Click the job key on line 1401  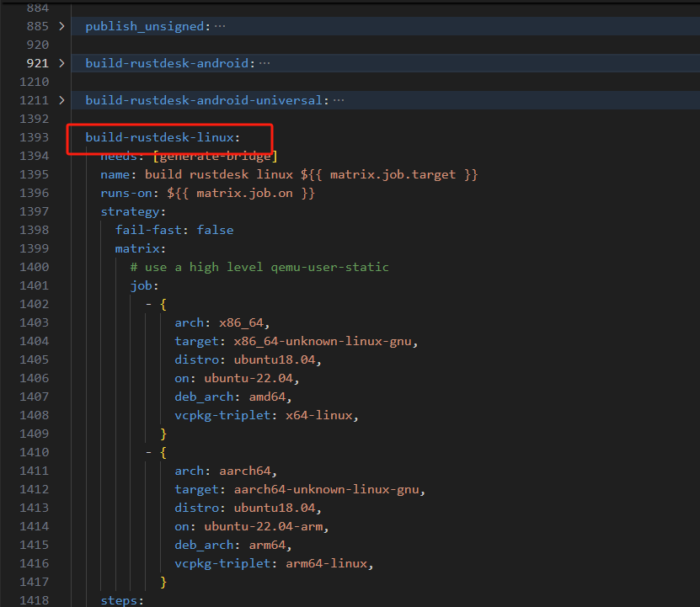click(x=141, y=285)
